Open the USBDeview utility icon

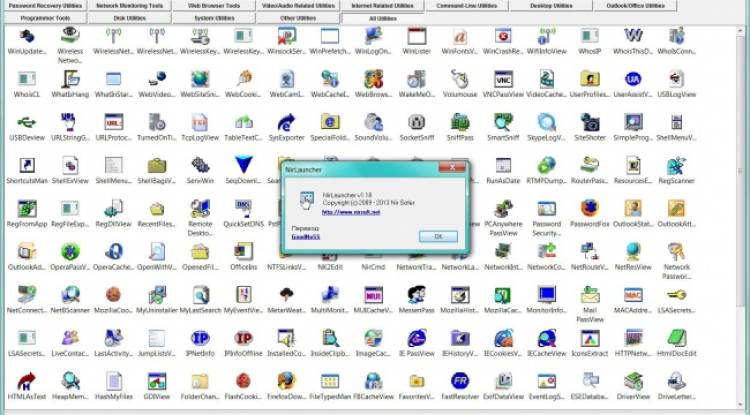point(27,123)
